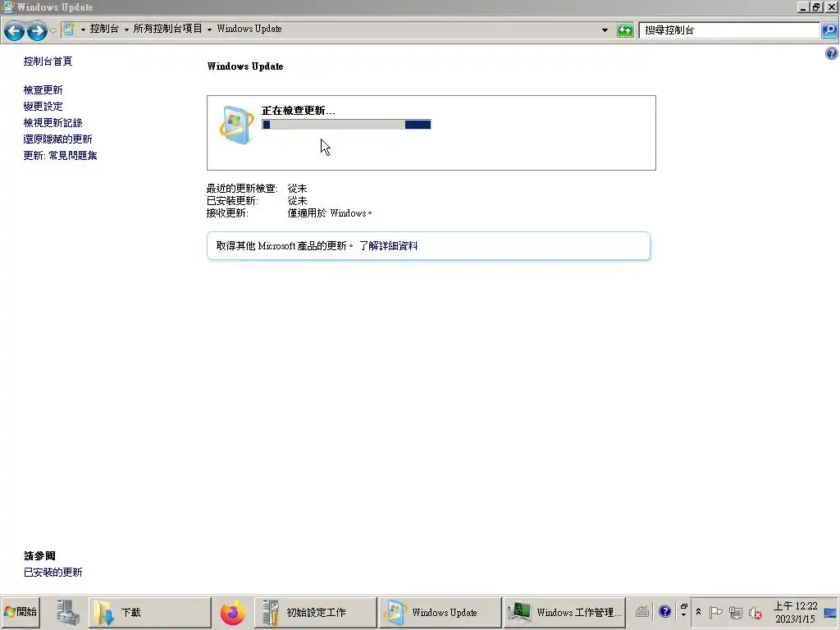This screenshot has height=630, width=840.
Task: Switch to the 下載 folder window
Action: point(150,612)
